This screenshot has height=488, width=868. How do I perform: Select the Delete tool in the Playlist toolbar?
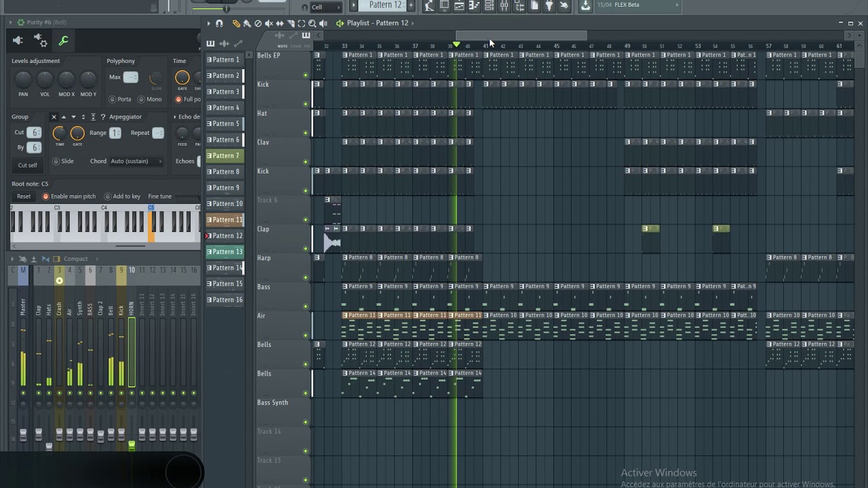pos(258,23)
